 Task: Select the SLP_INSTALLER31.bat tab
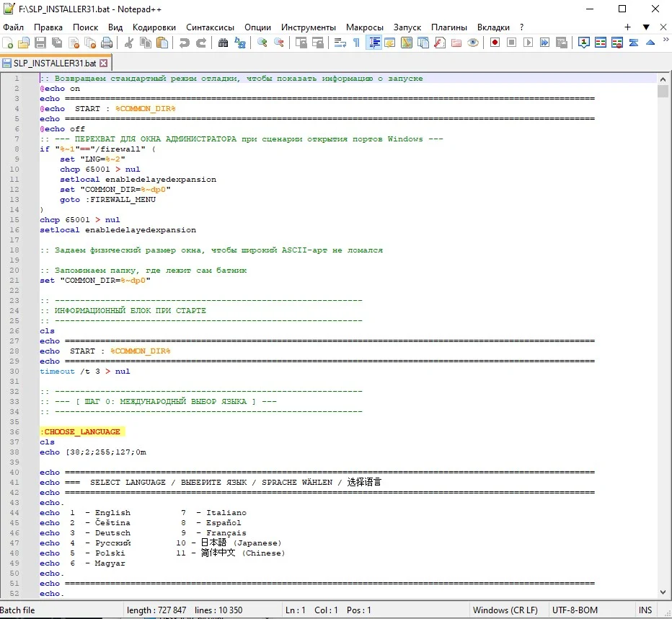[x=56, y=63]
